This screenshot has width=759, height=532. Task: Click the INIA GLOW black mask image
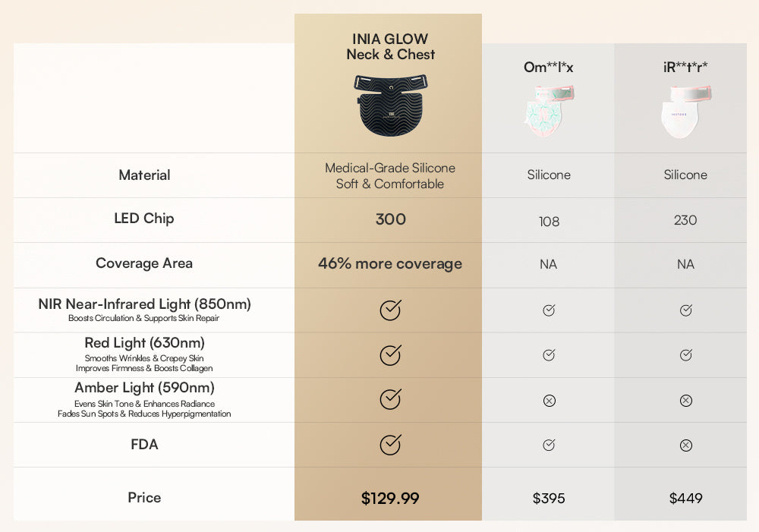[x=390, y=106]
